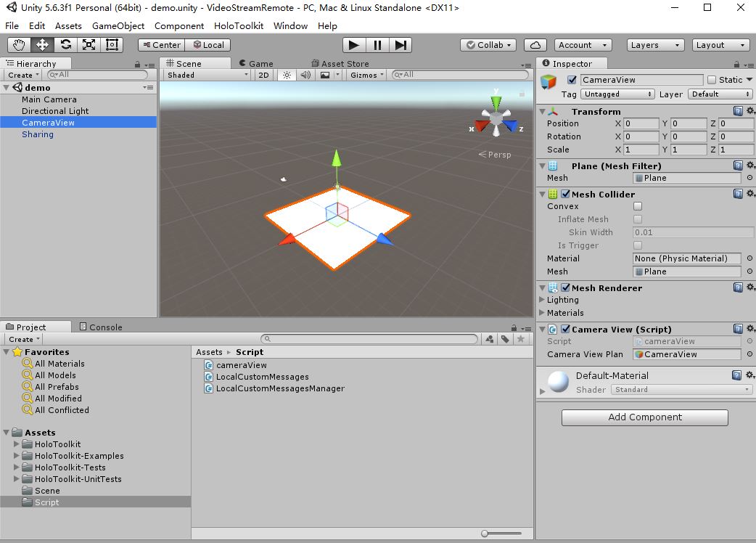Toggle CameraView active checkbox
The width and height of the screenshot is (756, 543).
pos(572,80)
